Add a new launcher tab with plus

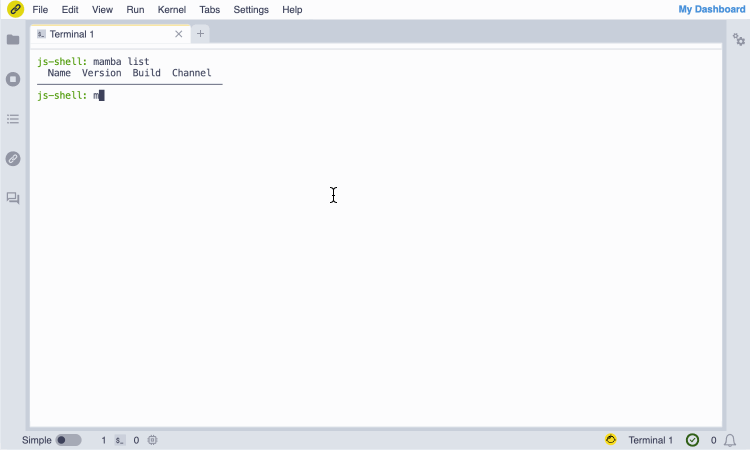coord(200,33)
